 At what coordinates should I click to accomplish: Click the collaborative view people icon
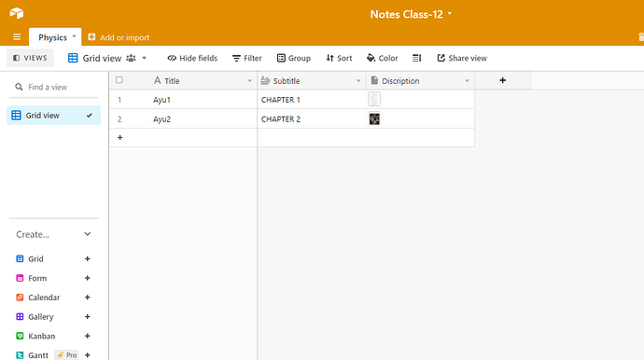131,58
